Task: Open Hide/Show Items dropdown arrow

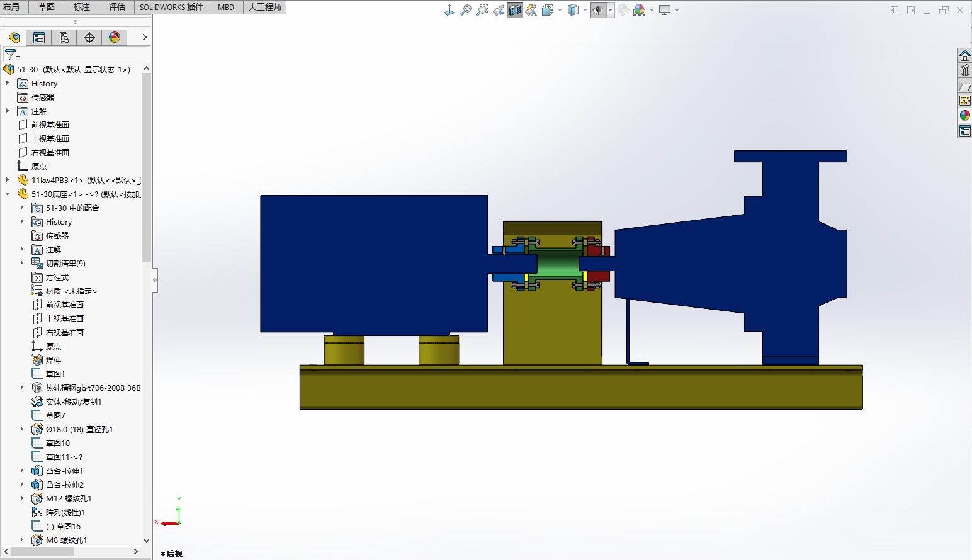Action: point(610,10)
